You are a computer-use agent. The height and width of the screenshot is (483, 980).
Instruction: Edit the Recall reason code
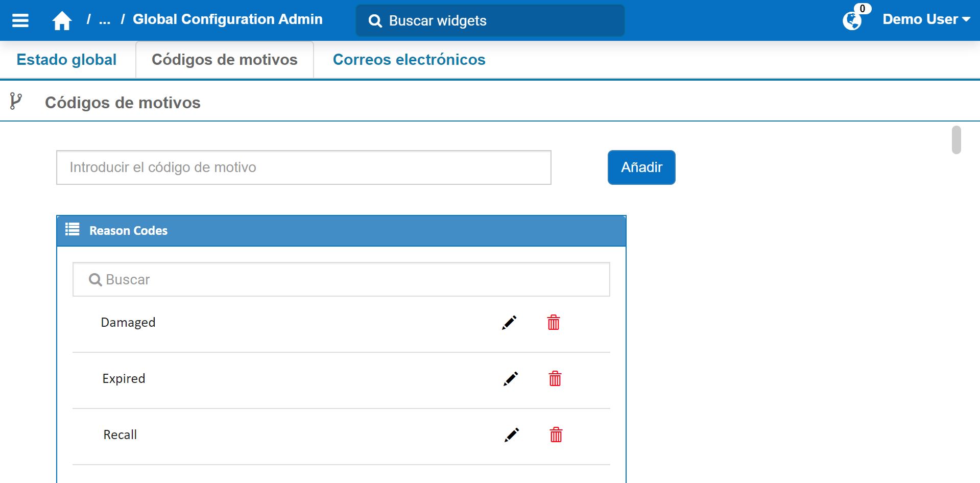[512, 435]
